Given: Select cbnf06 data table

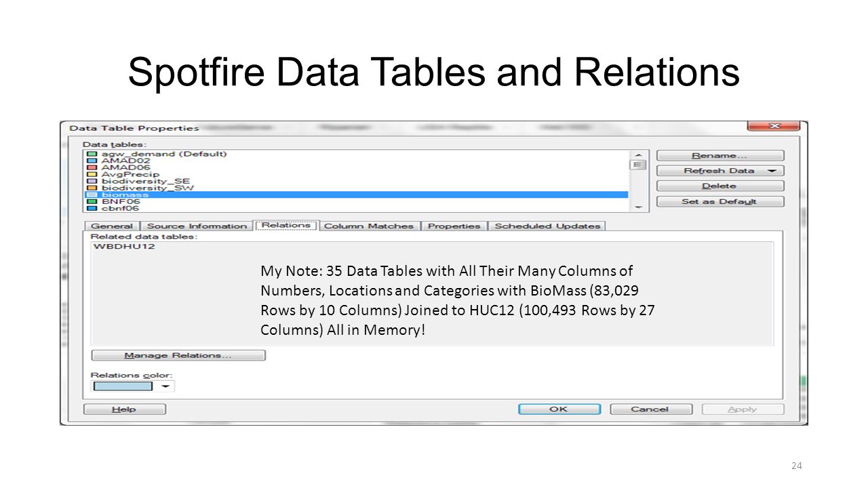Looking at the screenshot, I should tap(120, 208).
